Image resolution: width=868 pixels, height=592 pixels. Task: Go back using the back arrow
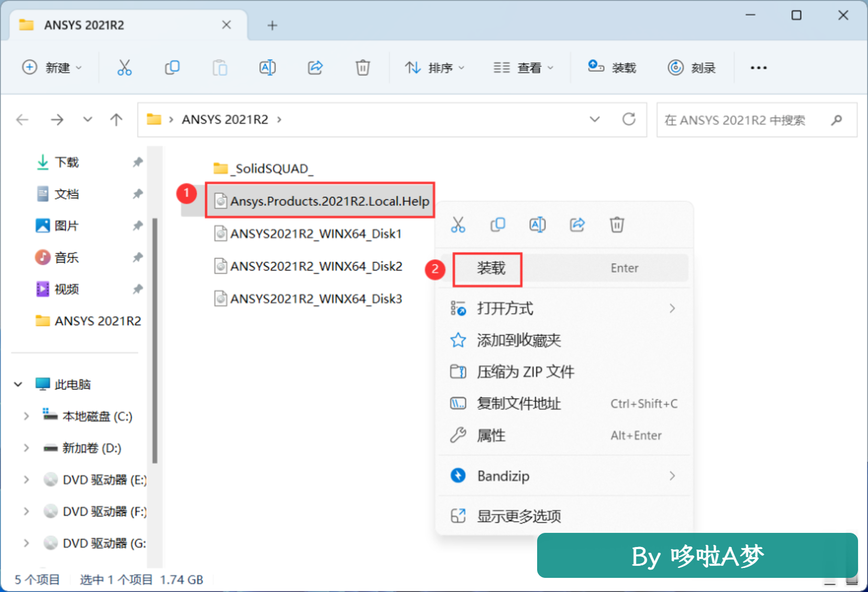pyautogui.click(x=23, y=120)
